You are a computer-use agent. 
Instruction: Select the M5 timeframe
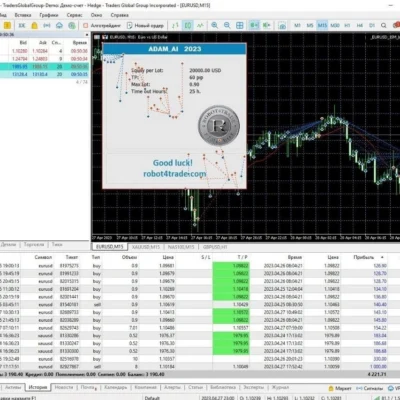point(310,25)
